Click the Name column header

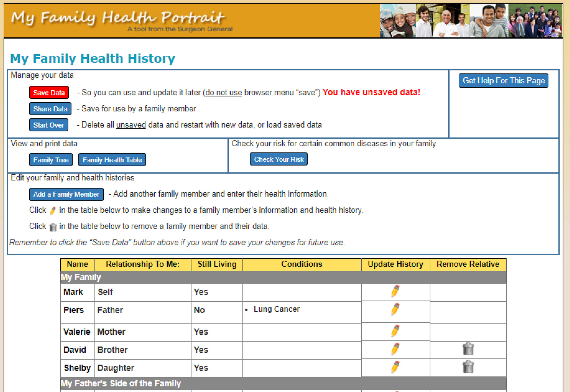coord(77,264)
